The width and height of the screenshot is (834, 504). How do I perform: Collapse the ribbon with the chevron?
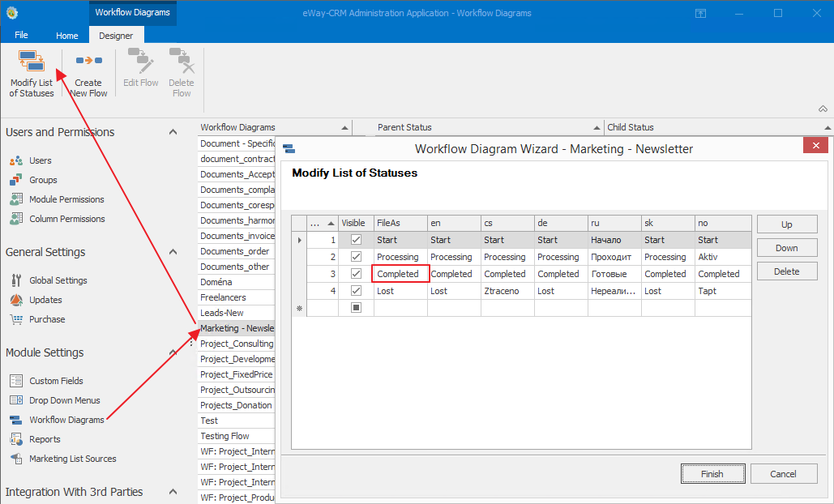pos(823,109)
